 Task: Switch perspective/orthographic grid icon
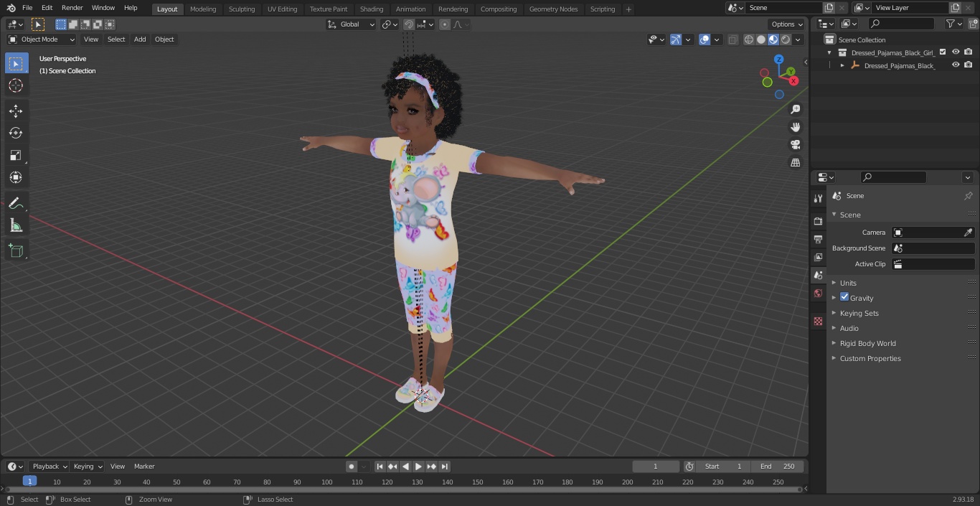[795, 163]
